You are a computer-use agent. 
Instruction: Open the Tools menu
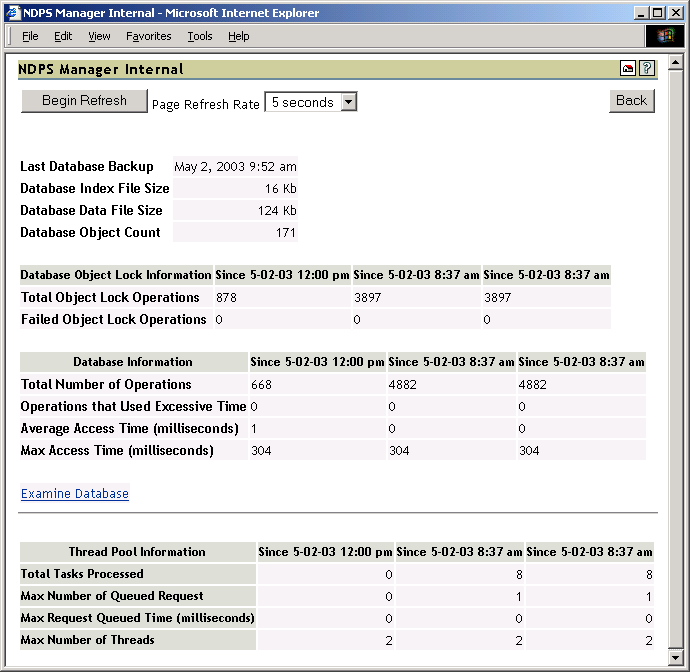(x=200, y=36)
